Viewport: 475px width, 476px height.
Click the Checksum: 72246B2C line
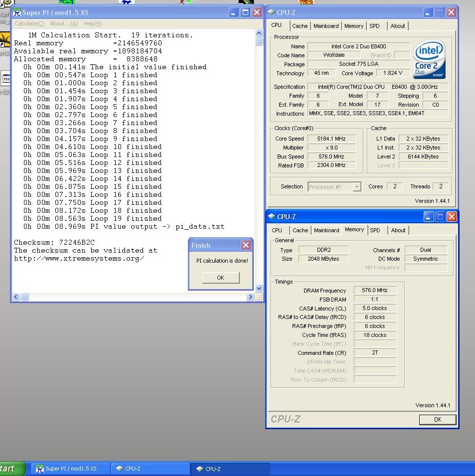(54, 242)
